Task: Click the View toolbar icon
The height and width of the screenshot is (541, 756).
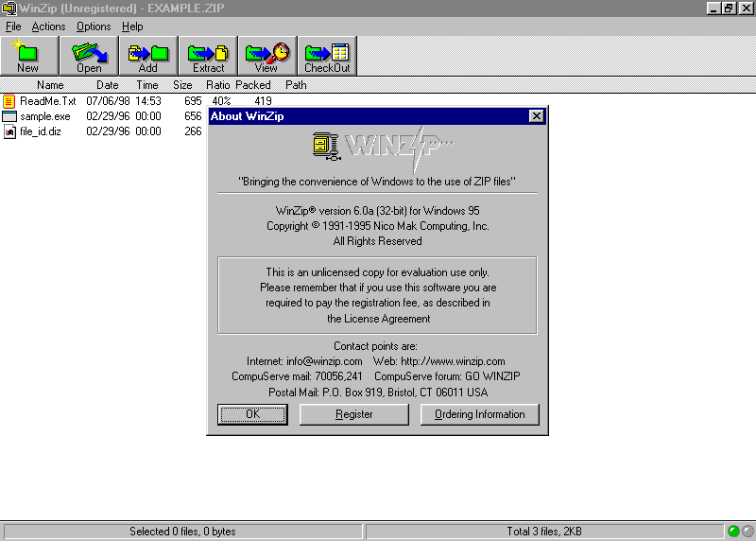Action: pos(267,56)
